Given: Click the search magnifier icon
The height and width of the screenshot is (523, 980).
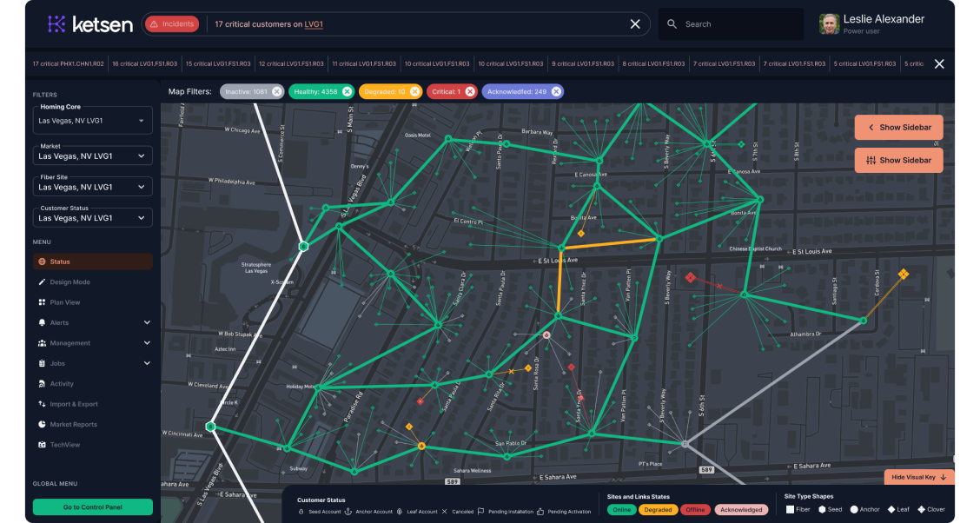Looking at the screenshot, I should (x=672, y=24).
